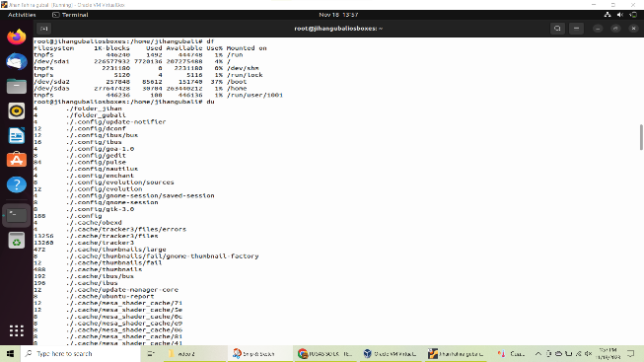
Task: Open the Trash in the dock
Action: pyautogui.click(x=17, y=241)
